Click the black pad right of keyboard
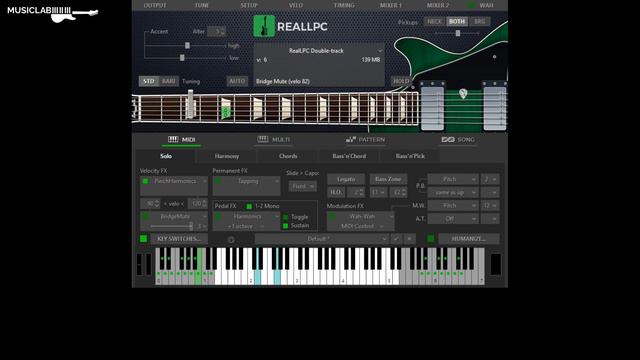 [496, 264]
